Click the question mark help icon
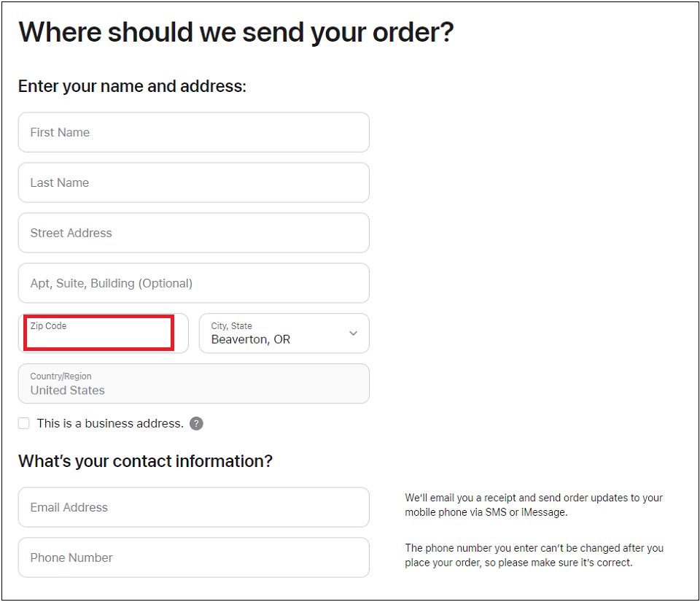The image size is (700, 602). pyautogui.click(x=196, y=424)
